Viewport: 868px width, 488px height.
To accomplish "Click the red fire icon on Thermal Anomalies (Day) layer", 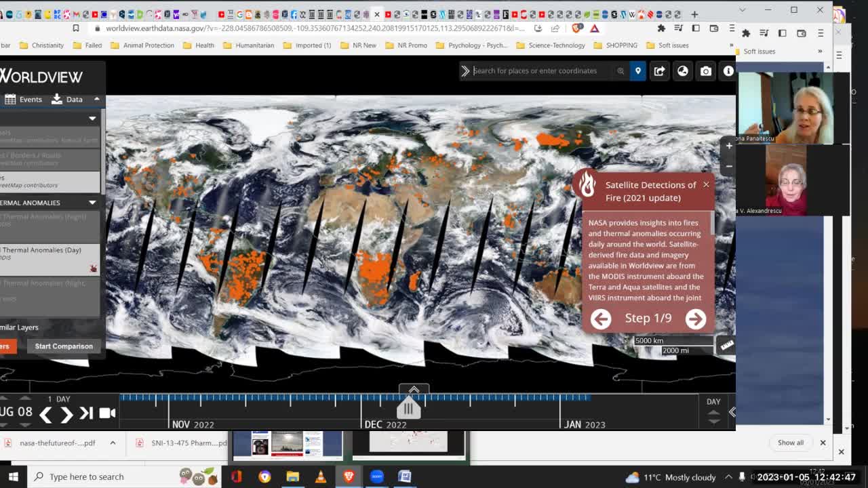I will tap(93, 269).
